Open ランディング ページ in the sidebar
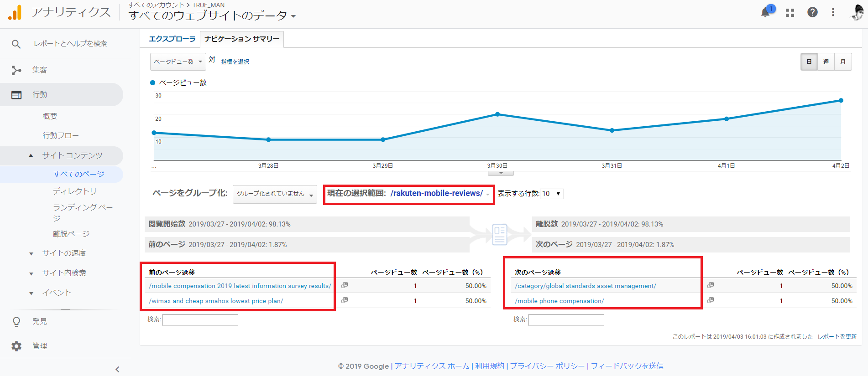Screen dimensions: 868x376 pos(83,213)
